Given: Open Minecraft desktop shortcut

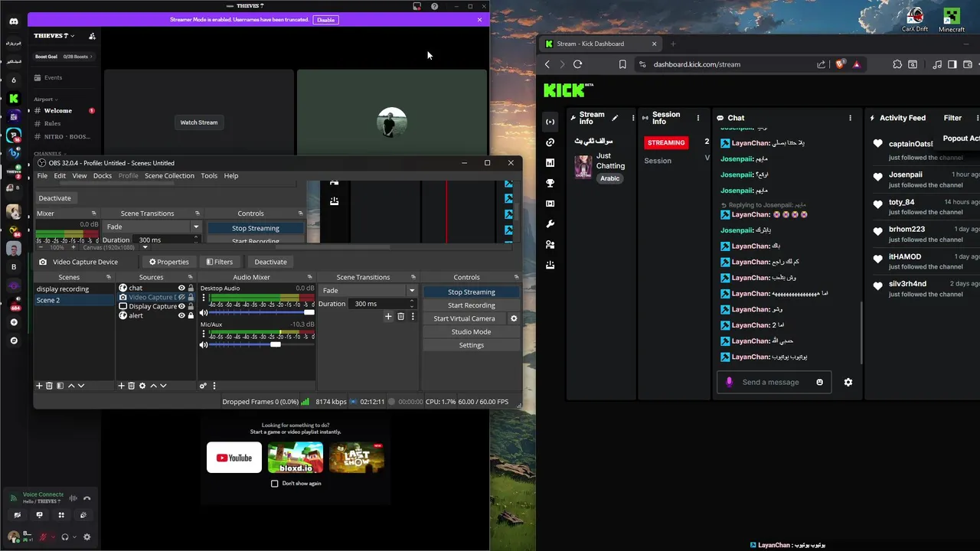Looking at the screenshot, I should pyautogui.click(x=952, y=19).
